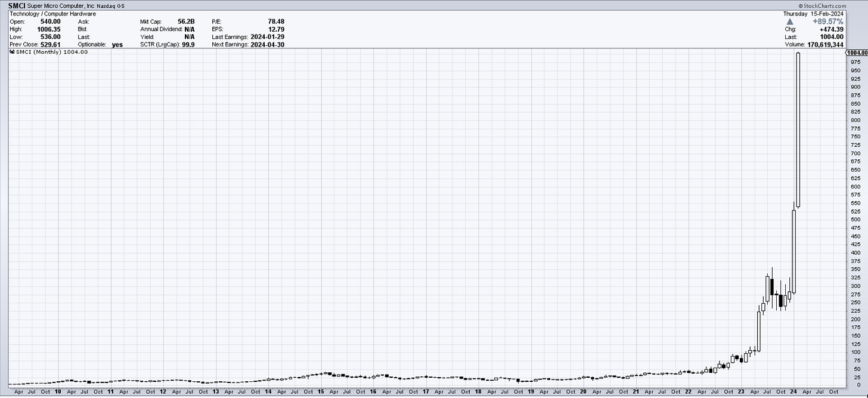Screen dimensions: 868x398
Task: Click the 1004.00 price tag on right axis
Action: pyautogui.click(x=857, y=53)
